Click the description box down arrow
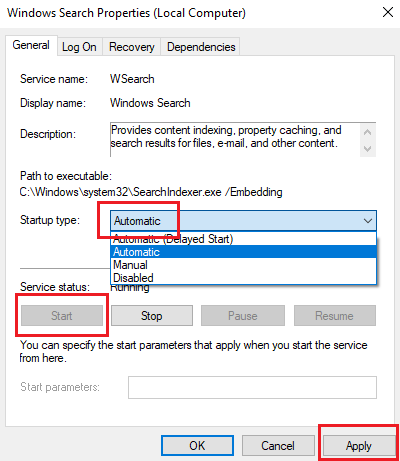This screenshot has width=400, height=461. pos(368,148)
